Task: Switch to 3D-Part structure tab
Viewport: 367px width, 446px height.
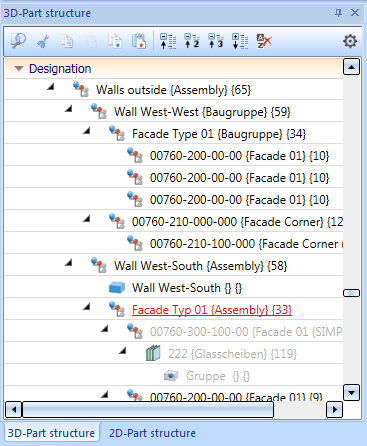Action: point(51,433)
